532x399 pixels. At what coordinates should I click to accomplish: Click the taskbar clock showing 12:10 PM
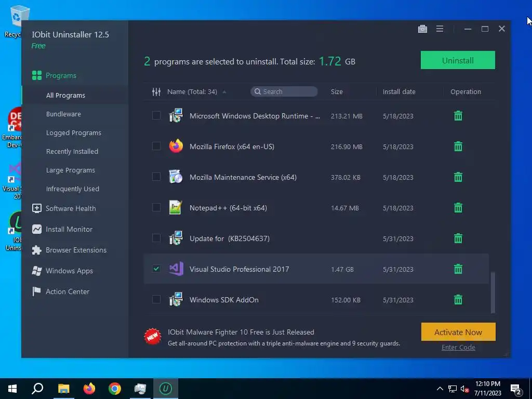click(x=487, y=389)
